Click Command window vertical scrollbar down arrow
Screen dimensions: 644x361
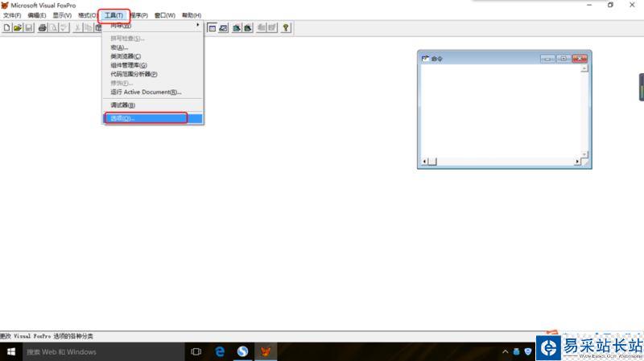point(584,154)
